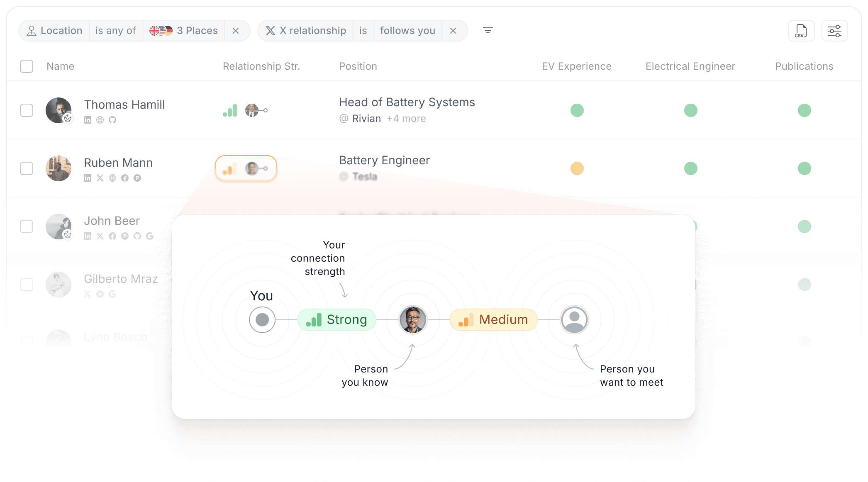Open the 'is any of' operator dropdown
The width and height of the screenshot is (868, 482).
tap(116, 31)
